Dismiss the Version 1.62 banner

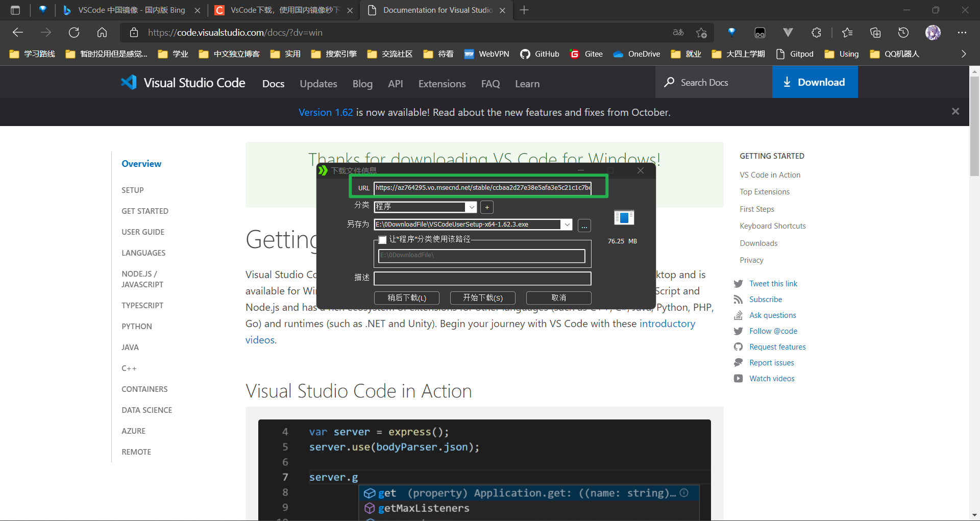click(955, 111)
